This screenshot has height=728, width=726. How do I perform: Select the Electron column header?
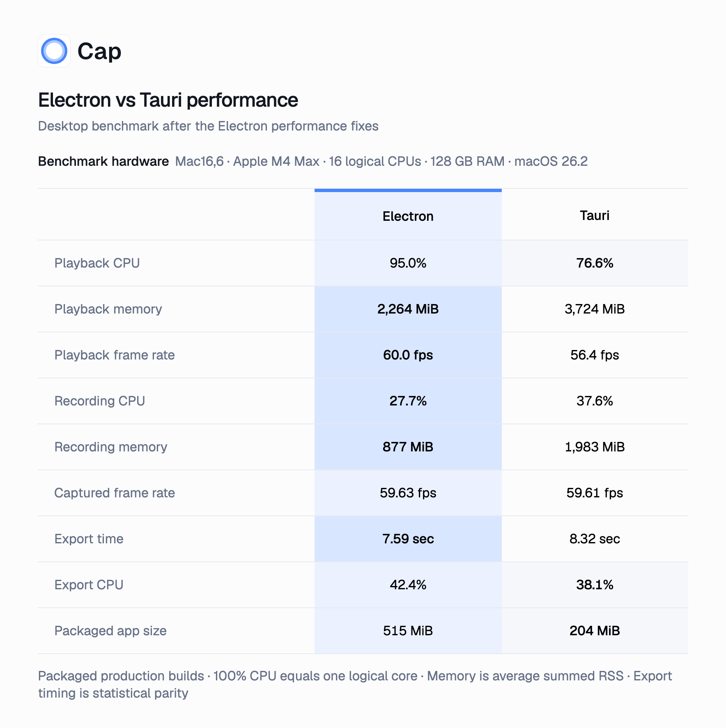408,216
